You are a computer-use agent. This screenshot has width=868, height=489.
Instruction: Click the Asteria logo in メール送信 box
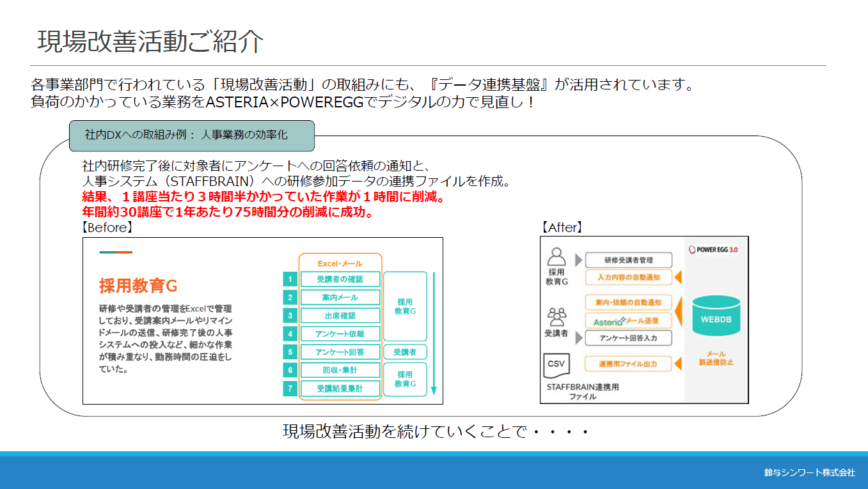609,321
